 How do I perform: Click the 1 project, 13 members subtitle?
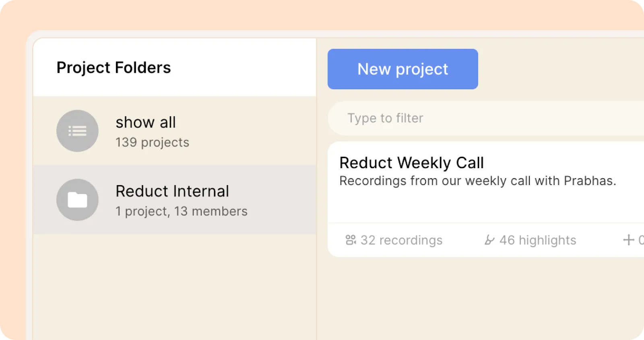click(182, 211)
